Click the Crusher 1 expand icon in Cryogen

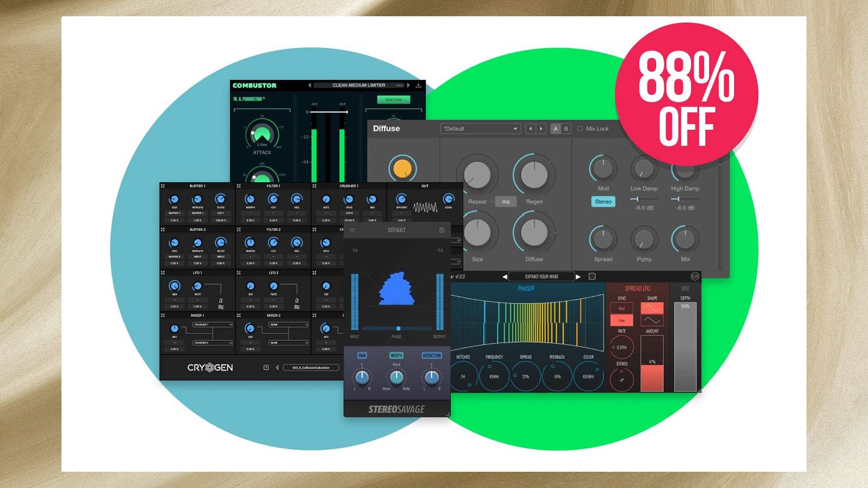click(314, 186)
